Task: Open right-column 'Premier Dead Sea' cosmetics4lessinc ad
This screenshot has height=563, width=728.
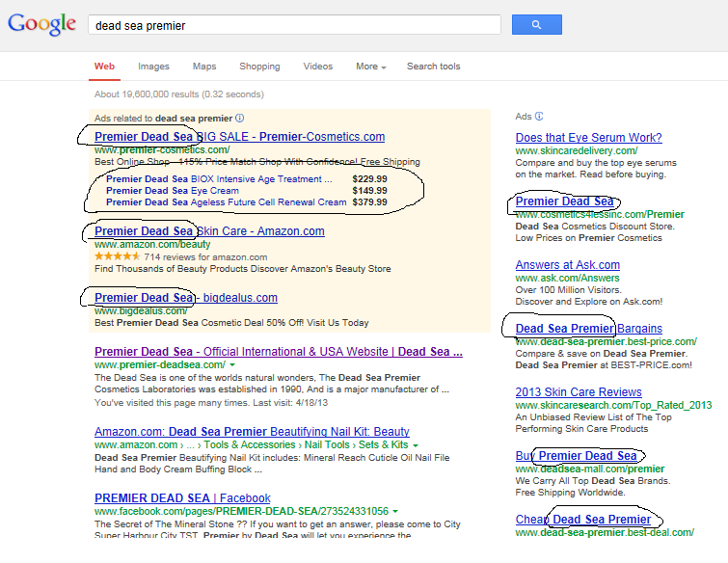Action: 565,201
